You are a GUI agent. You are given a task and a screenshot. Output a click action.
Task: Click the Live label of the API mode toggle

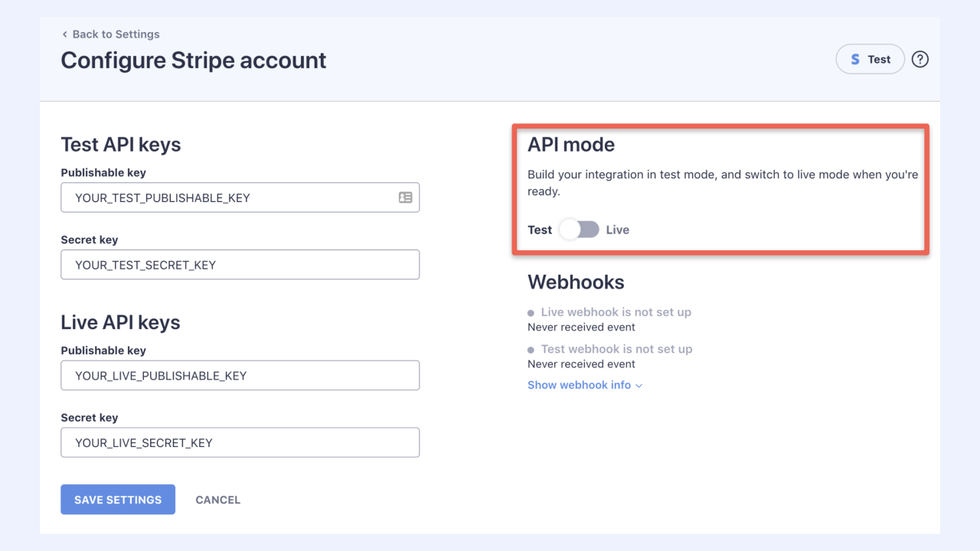pos(618,230)
